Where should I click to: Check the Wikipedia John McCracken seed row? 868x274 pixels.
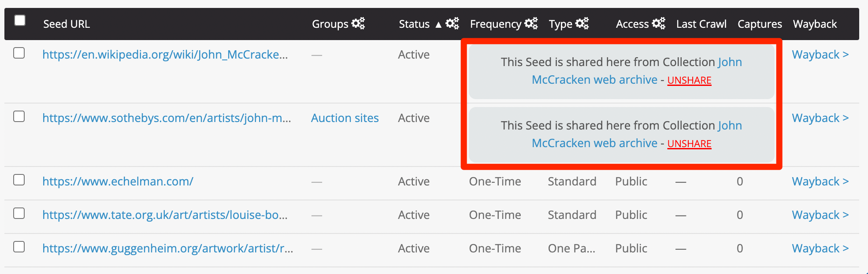pyautogui.click(x=19, y=53)
